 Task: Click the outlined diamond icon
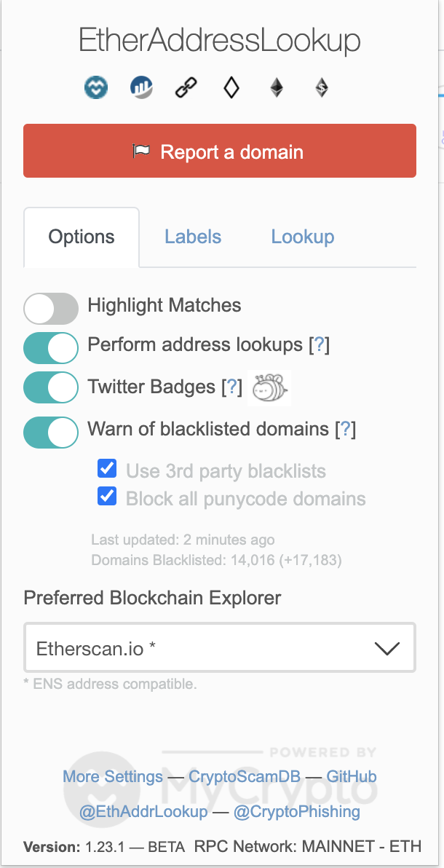(x=231, y=87)
